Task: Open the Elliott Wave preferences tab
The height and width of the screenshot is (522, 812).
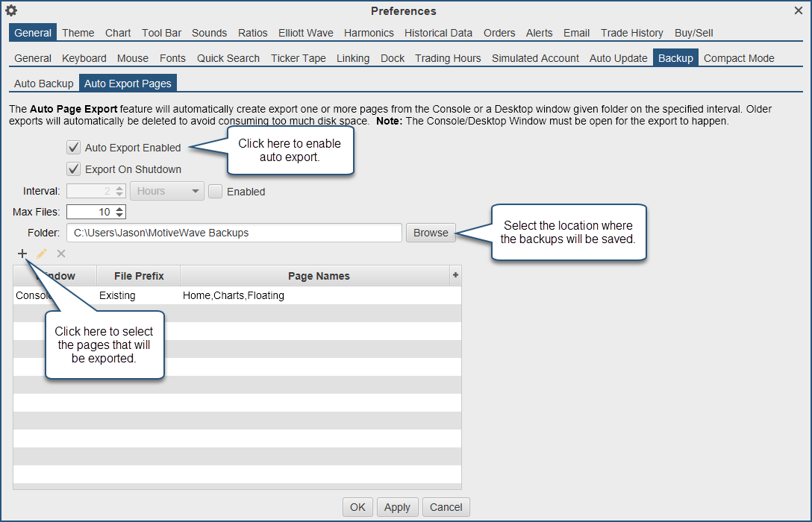Action: click(305, 33)
